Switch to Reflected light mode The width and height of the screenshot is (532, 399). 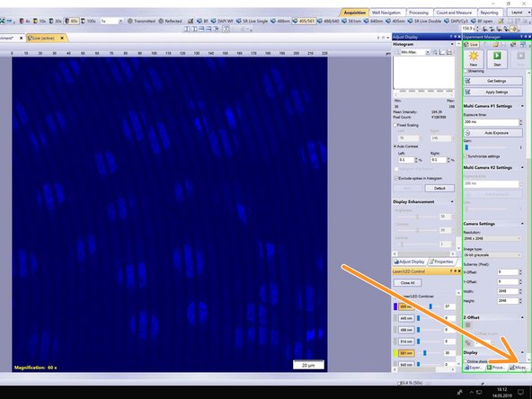[171, 21]
